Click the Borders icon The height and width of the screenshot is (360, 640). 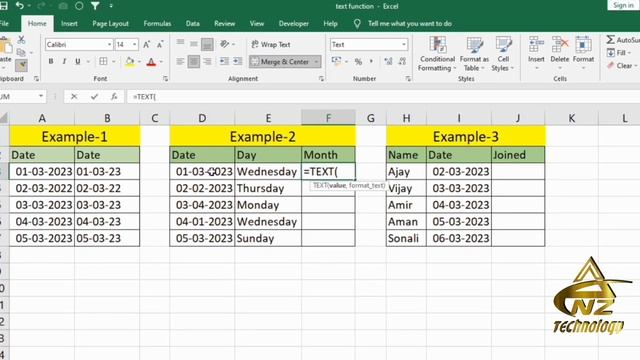point(103,61)
